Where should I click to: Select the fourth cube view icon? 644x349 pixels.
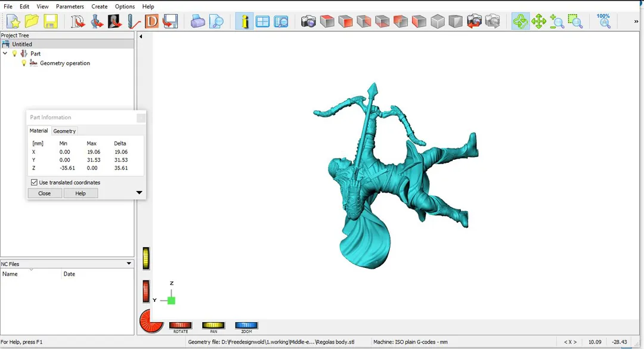tap(382, 21)
